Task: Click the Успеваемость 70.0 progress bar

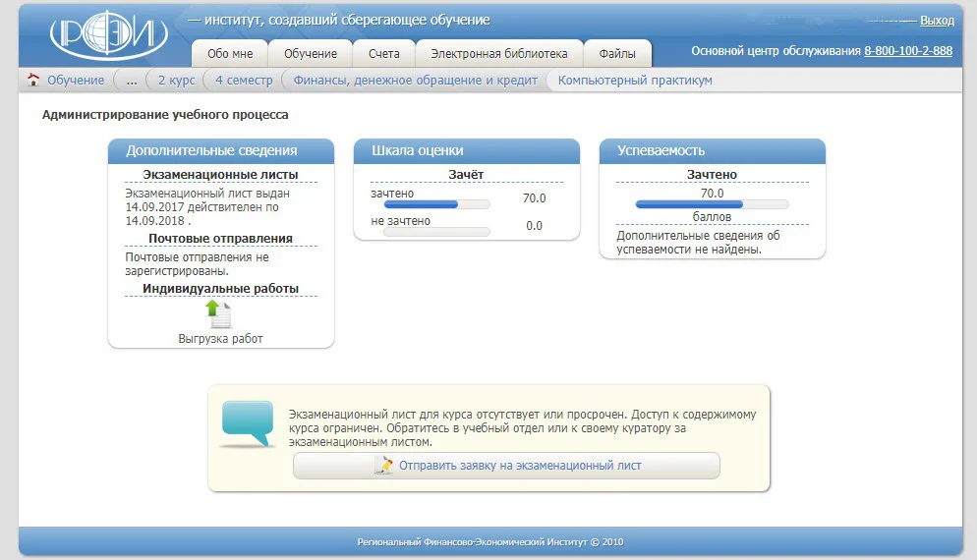Action: click(x=712, y=204)
